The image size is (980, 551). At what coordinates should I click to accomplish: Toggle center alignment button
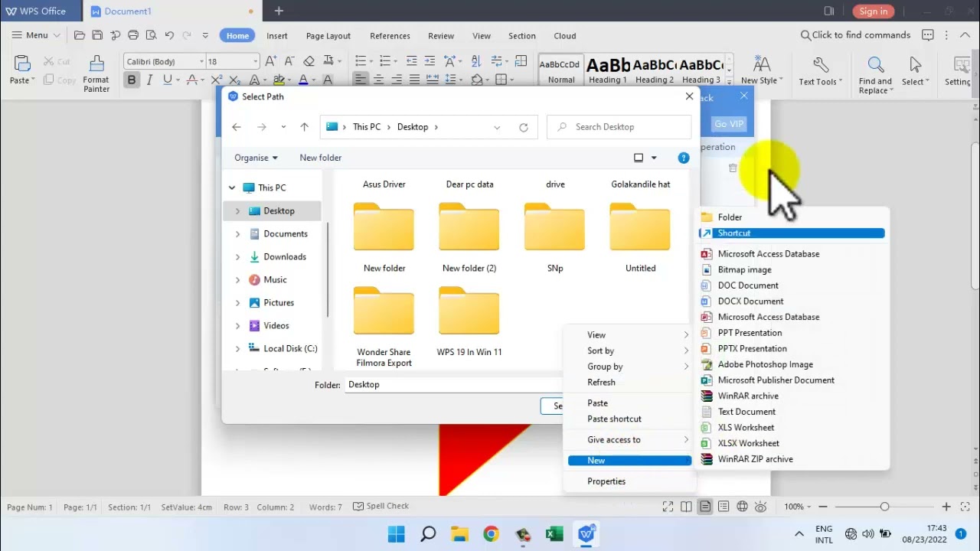[x=378, y=80]
